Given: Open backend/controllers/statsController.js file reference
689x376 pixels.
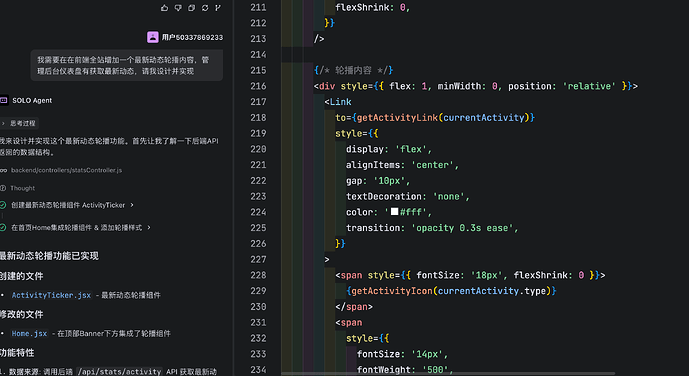Looking at the screenshot, I should (66, 170).
